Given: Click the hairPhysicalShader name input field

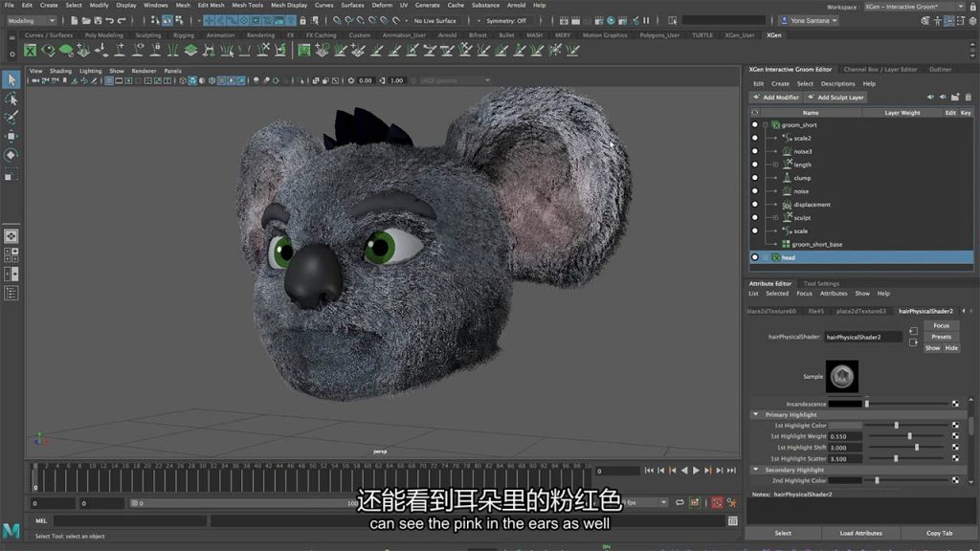Looking at the screenshot, I should tap(863, 337).
